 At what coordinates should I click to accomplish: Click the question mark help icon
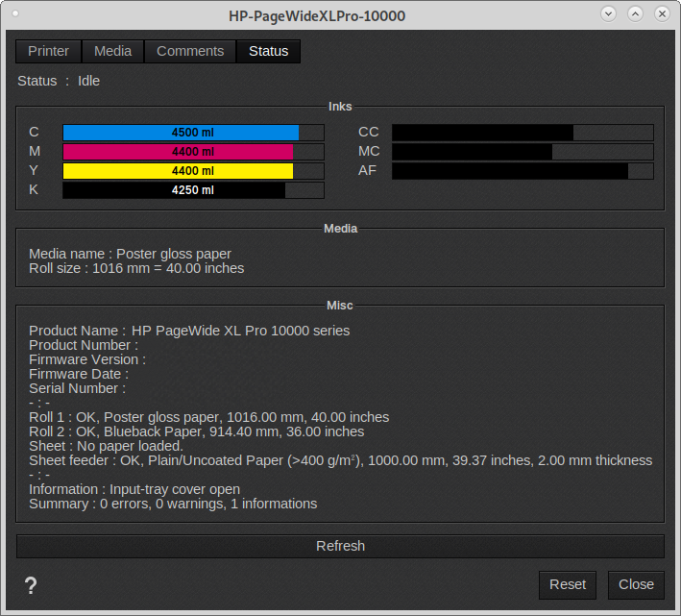tap(31, 585)
